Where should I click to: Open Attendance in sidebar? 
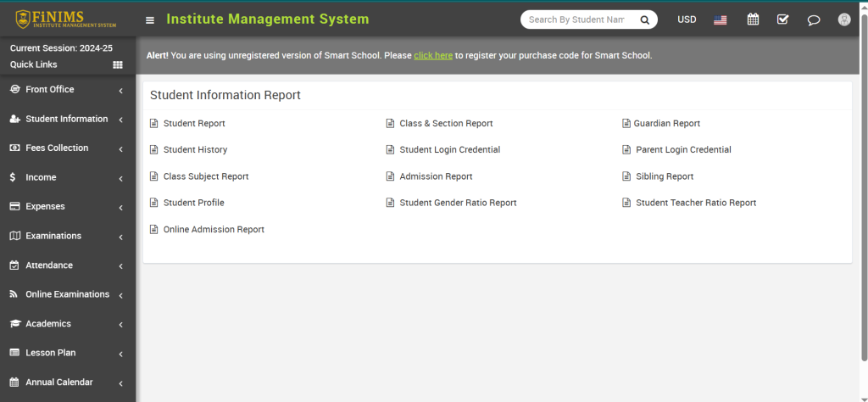click(x=67, y=265)
